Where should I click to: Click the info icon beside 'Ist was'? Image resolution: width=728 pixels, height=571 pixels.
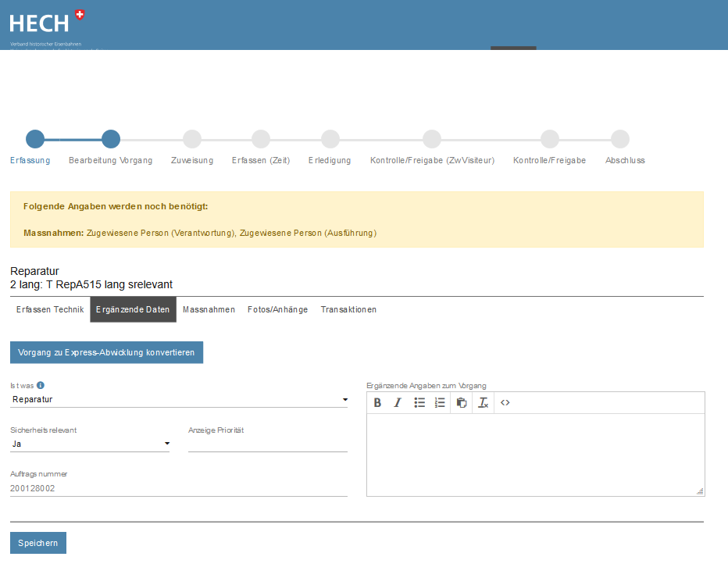tap(41, 385)
